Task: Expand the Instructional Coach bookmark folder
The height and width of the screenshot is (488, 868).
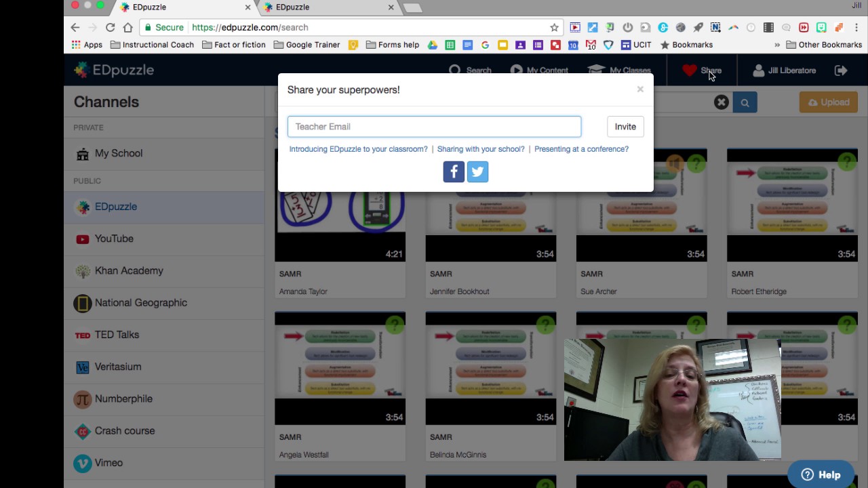Action: [x=152, y=45]
